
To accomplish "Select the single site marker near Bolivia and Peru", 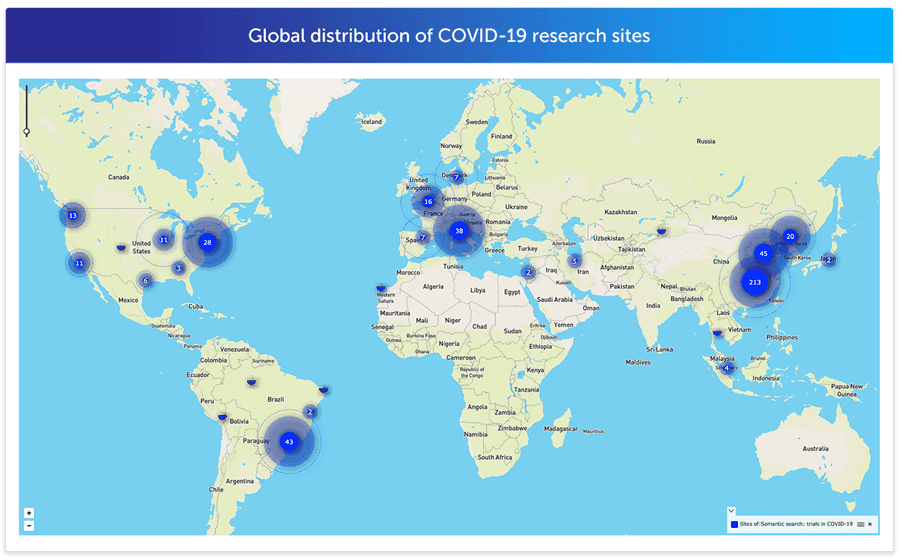I will (222, 417).
